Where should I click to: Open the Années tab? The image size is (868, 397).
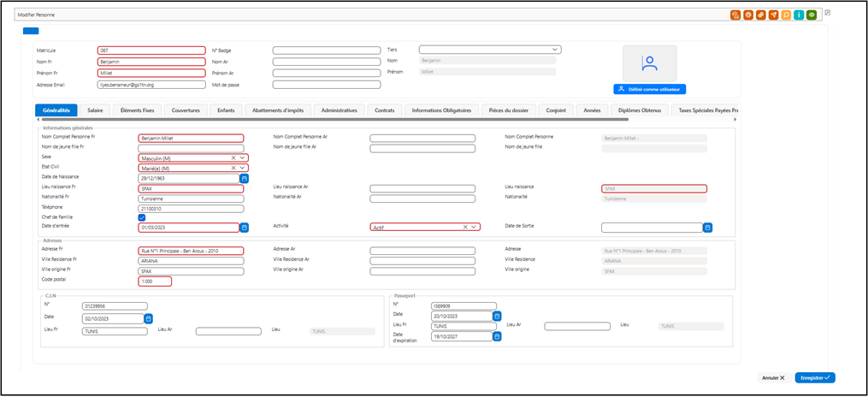click(x=593, y=110)
